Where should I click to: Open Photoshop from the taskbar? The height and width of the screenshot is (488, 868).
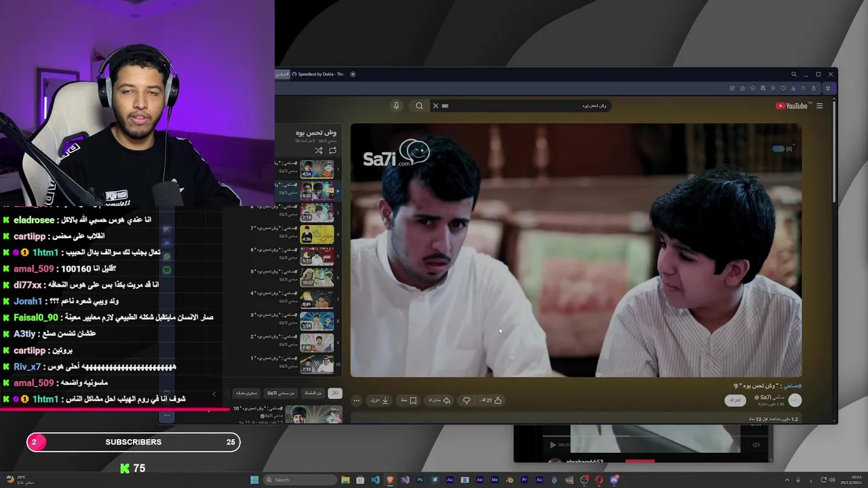(x=420, y=480)
